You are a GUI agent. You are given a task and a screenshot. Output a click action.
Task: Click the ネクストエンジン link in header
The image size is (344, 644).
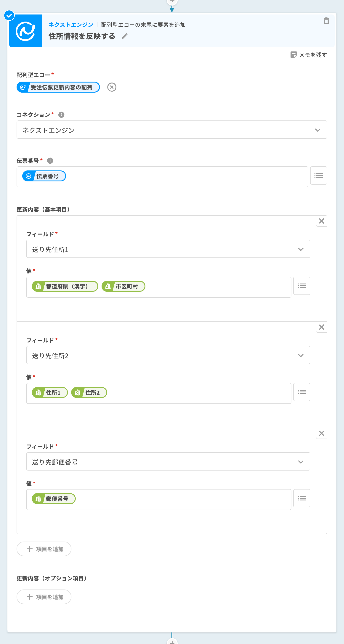[71, 25]
